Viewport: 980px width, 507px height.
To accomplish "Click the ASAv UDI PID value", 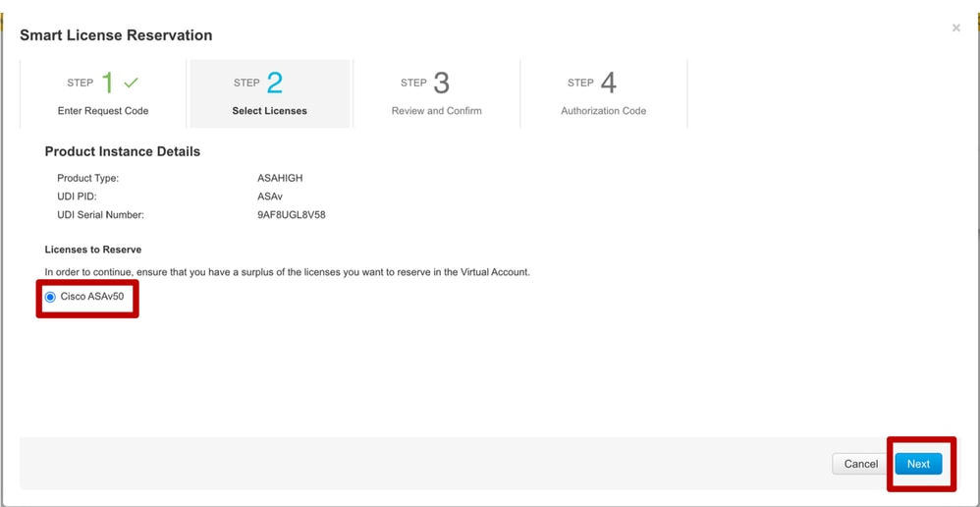I will point(270,197).
